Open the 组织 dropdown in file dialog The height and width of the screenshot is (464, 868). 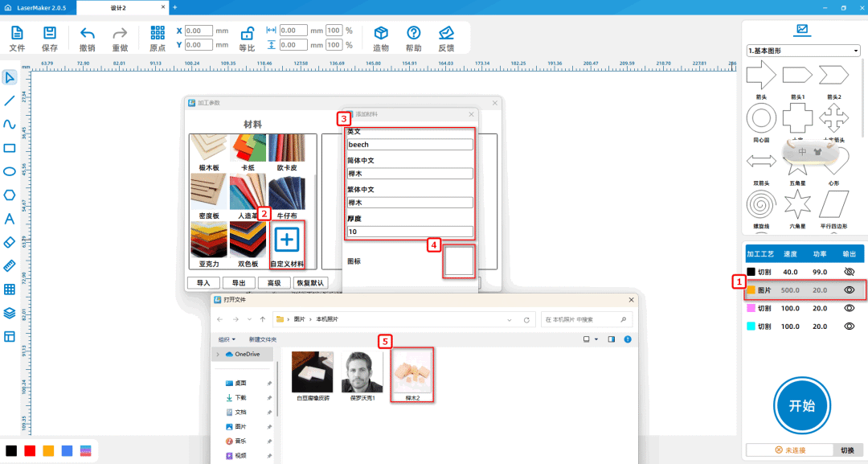[227, 339]
